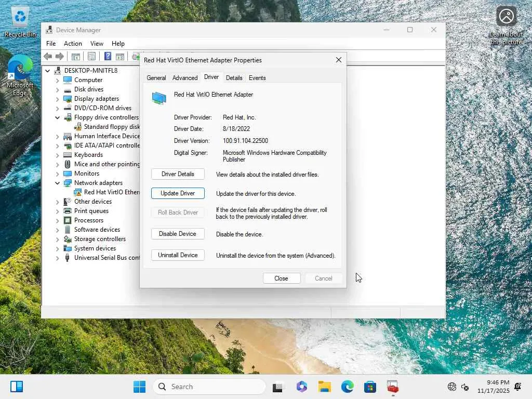The image size is (532, 399).
Task: Open the Recycle Bin desktop icon
Action: pyautogui.click(x=20, y=22)
